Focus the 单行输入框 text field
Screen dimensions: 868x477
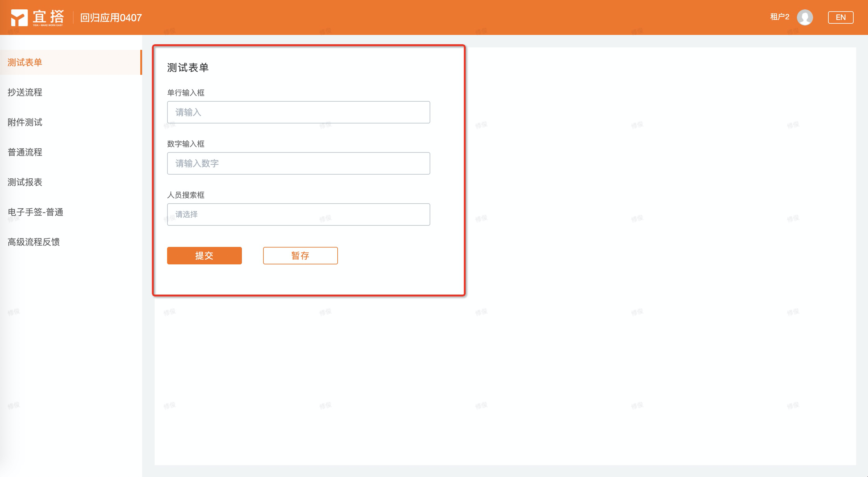[298, 112]
